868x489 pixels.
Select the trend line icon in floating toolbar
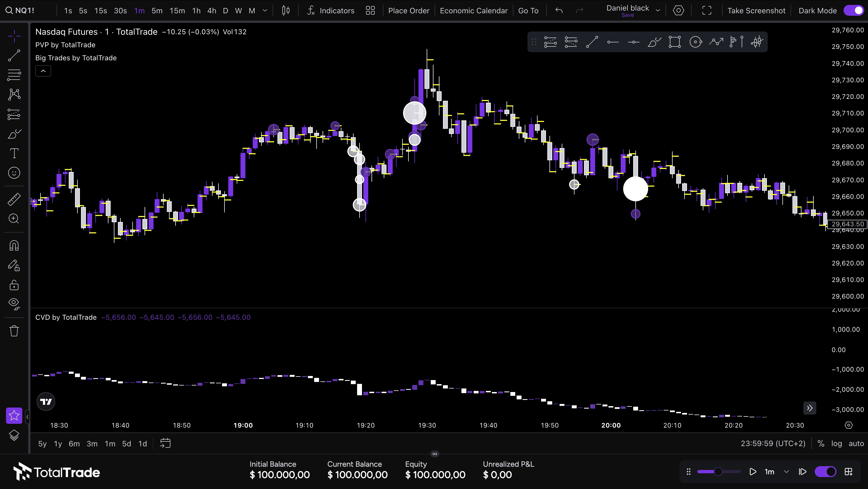(x=592, y=42)
